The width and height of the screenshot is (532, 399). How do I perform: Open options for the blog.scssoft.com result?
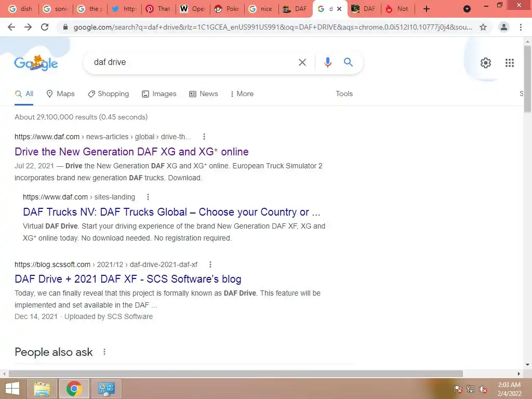[210, 264]
